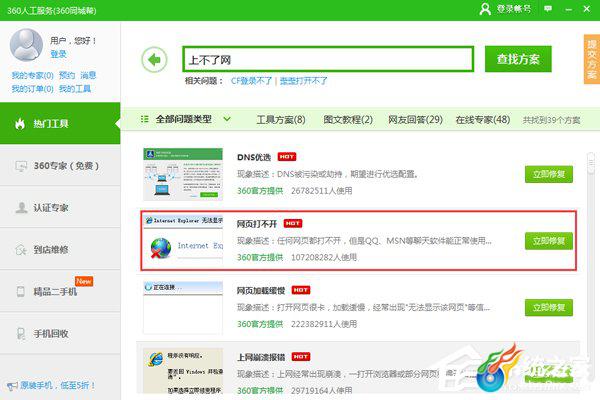600x400 pixels.
Task: Click HOT badge next to 网页打不开
Action: pyautogui.click(x=293, y=223)
